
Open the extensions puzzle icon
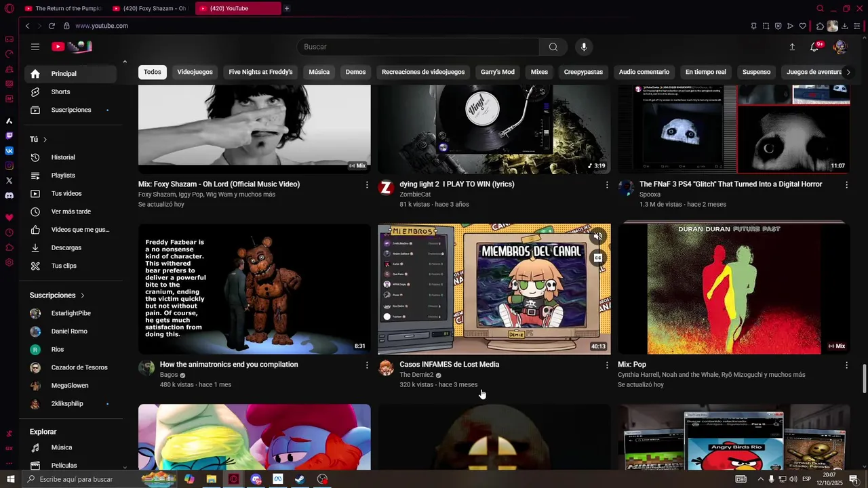(x=820, y=26)
